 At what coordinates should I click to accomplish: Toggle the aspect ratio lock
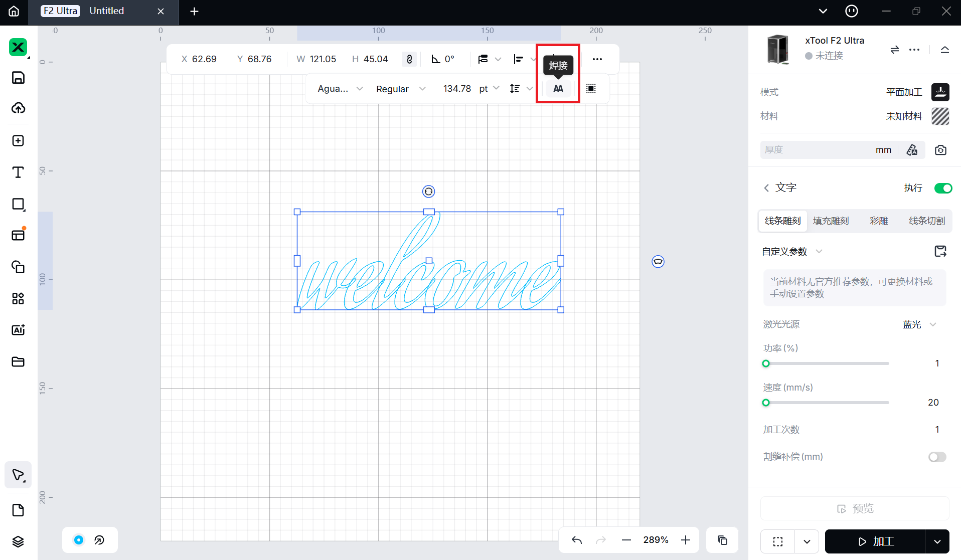click(x=409, y=59)
